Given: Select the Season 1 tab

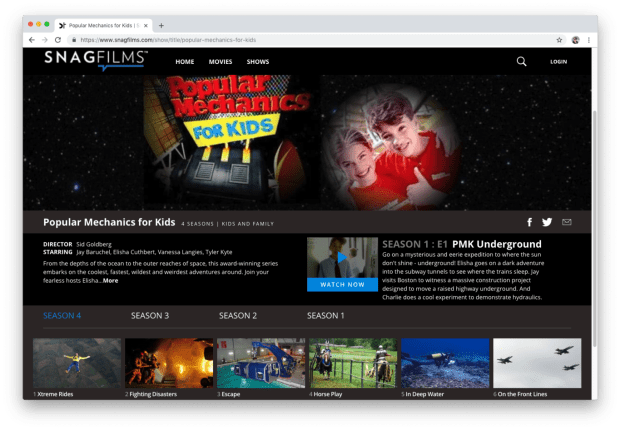Looking at the screenshot, I should click(325, 316).
